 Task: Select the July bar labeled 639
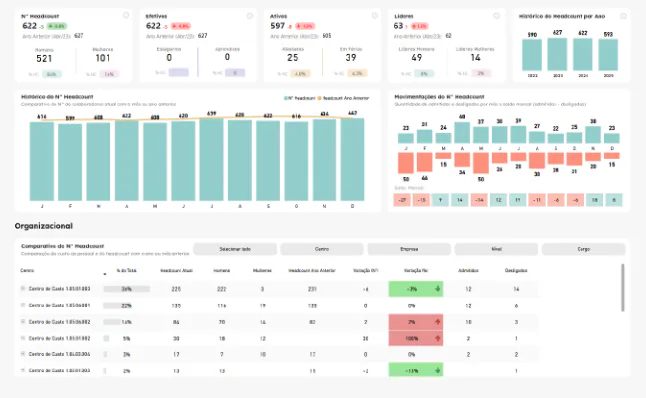[x=211, y=160]
